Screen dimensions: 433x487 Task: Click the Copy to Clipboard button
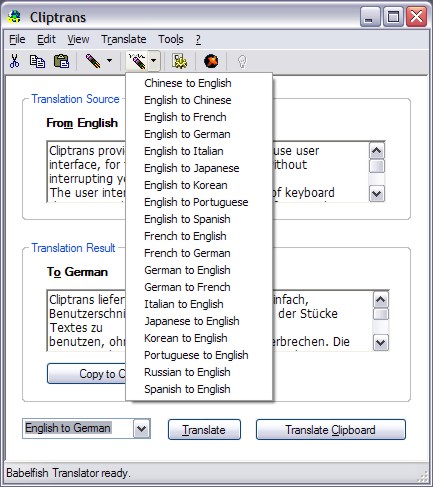pos(87,374)
